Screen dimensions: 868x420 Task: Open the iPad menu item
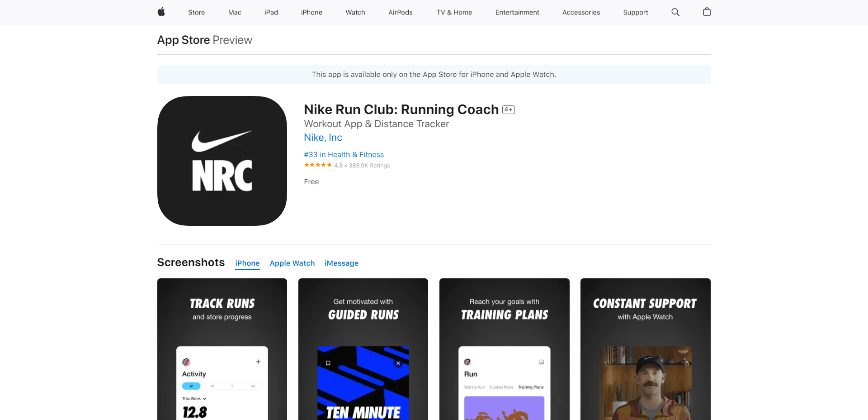(271, 12)
